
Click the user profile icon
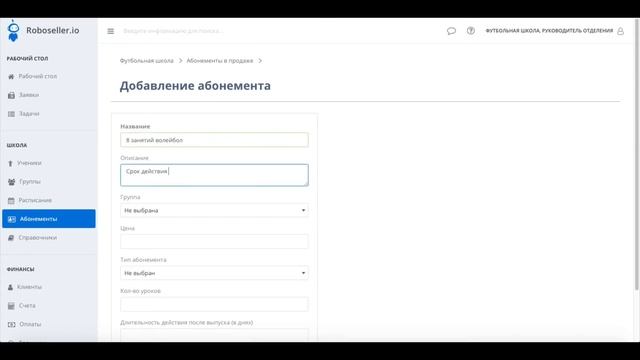coord(620,31)
